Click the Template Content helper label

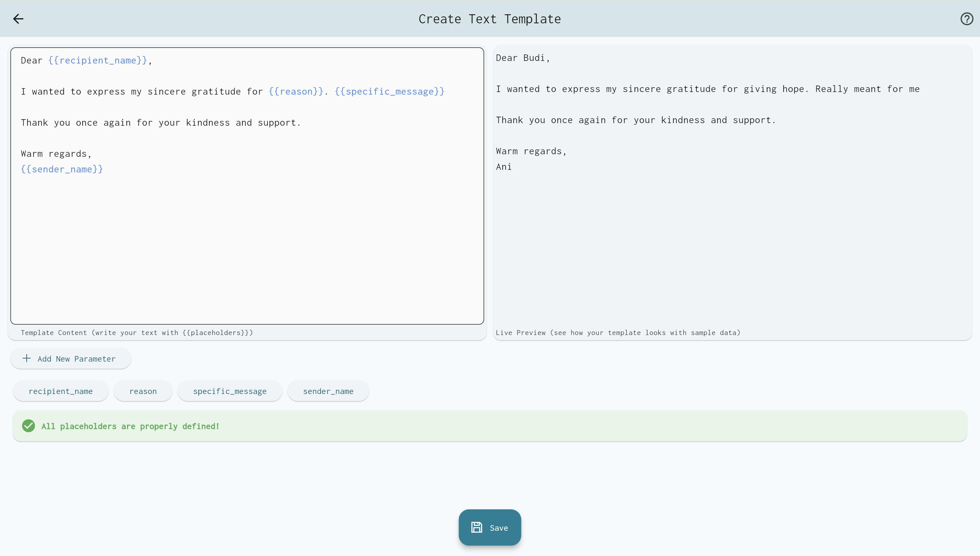pos(137,333)
